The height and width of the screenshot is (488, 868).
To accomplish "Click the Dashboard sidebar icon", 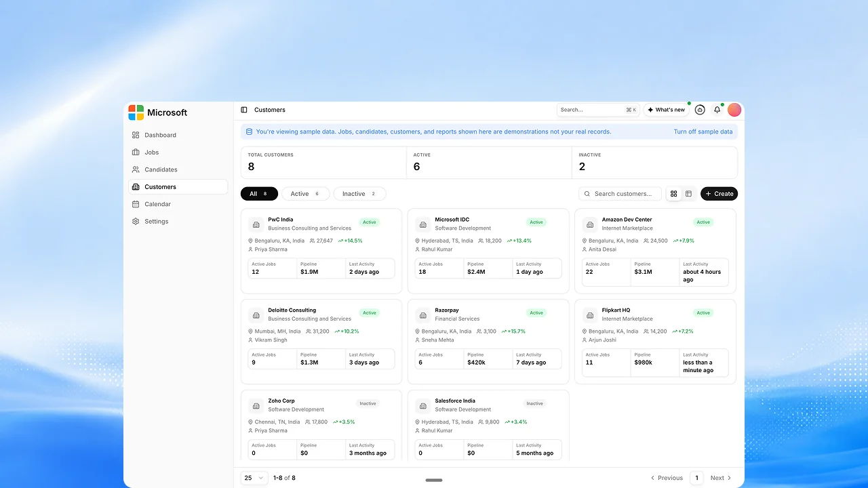I will coord(136,135).
